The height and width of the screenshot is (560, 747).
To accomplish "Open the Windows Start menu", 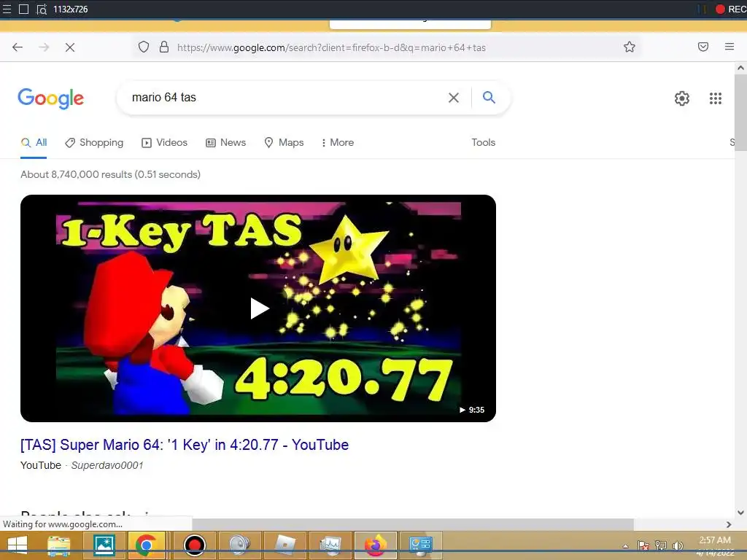I will (18, 545).
